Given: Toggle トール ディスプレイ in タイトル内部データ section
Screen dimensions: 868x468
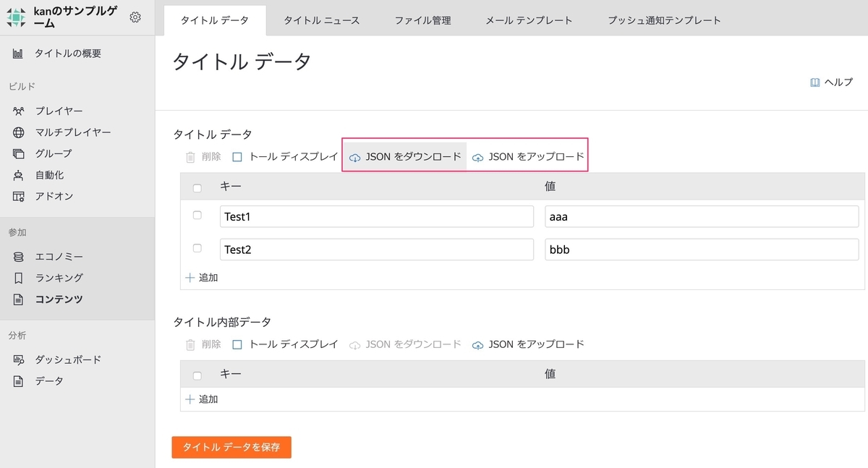Looking at the screenshot, I should pos(237,344).
